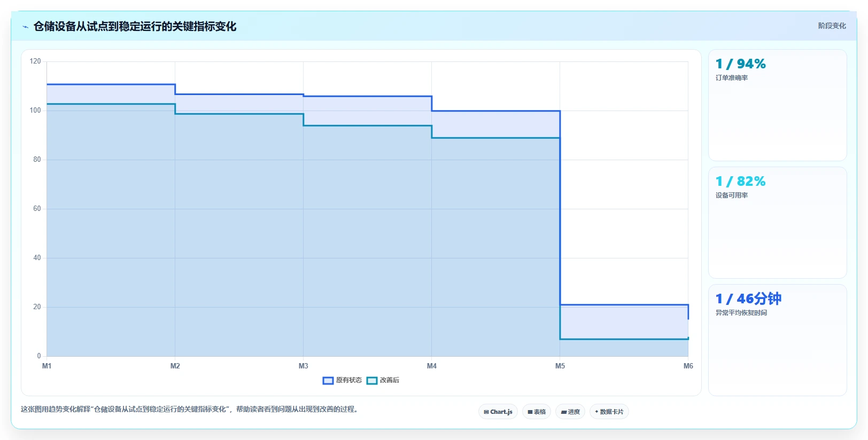
Task: Click the 1 / 46分钟 value
Action: pos(748,298)
